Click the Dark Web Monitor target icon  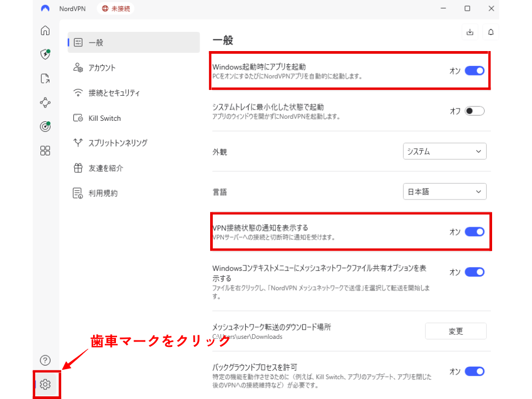(x=45, y=127)
